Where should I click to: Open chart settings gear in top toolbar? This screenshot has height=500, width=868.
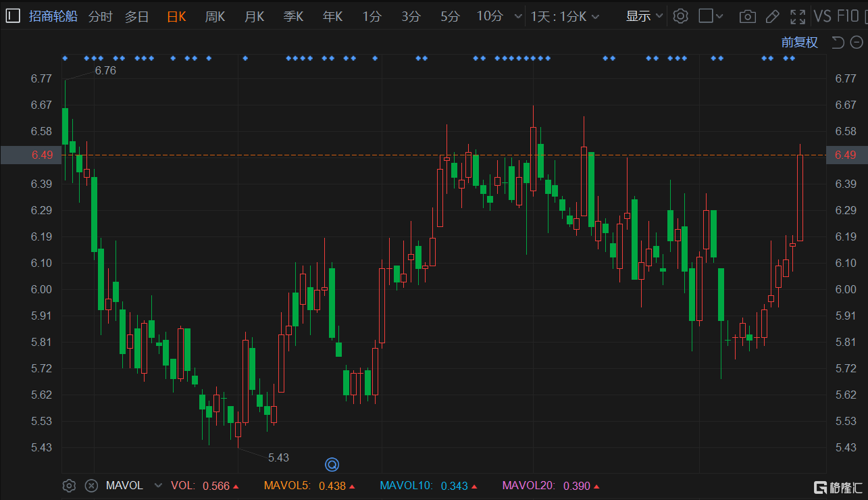[x=681, y=16]
